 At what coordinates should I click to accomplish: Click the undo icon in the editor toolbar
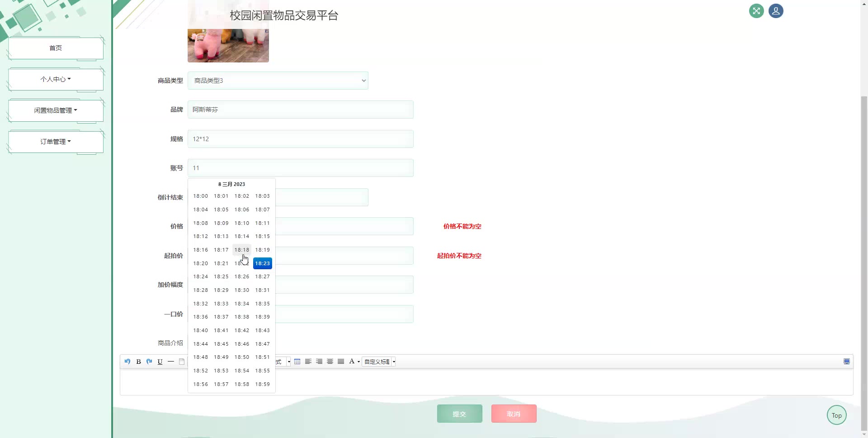(127, 362)
